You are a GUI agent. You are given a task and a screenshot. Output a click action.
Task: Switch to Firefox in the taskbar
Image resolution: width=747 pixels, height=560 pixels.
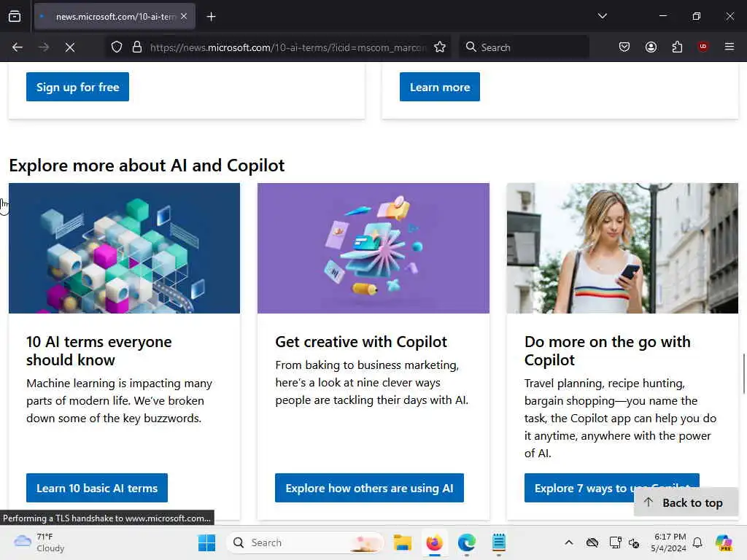tap(435, 542)
